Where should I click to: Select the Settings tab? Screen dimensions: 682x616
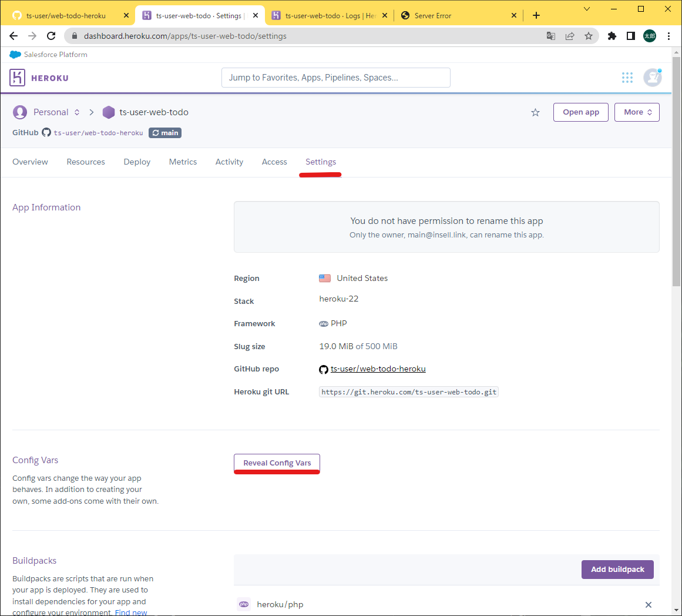point(321,162)
